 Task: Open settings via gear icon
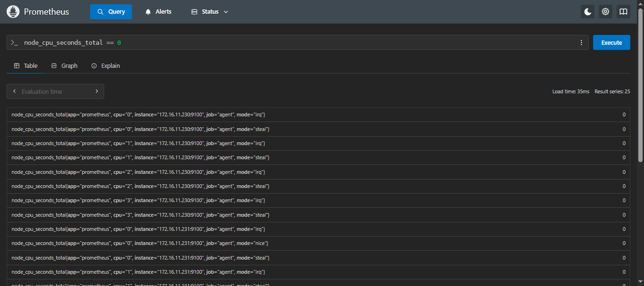click(605, 12)
